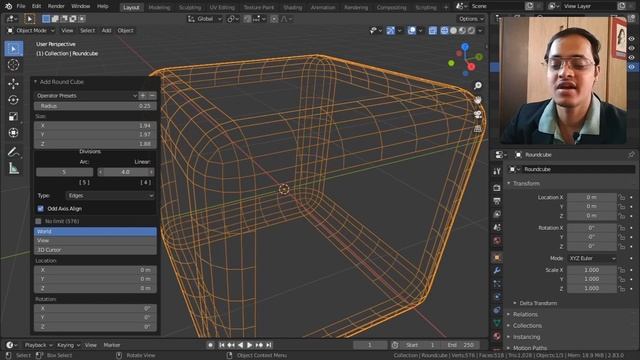The height and width of the screenshot is (360, 640).
Task: Toggle No limit (576) checkbox
Action: pos(38,221)
